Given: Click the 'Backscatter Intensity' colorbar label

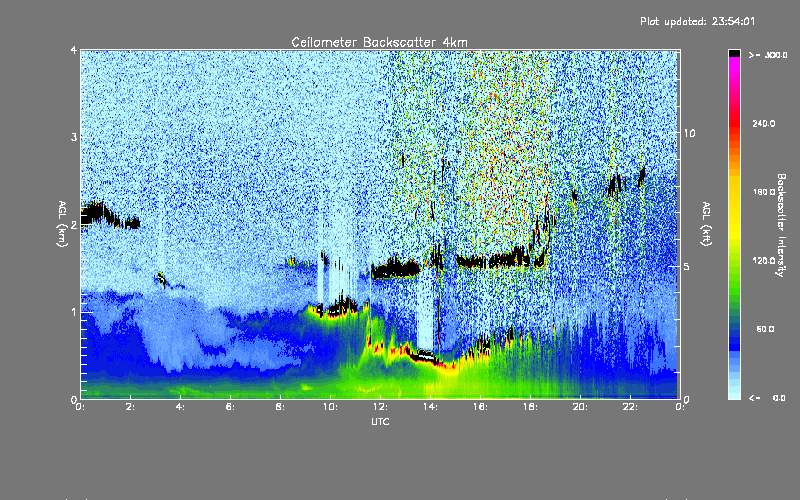Looking at the screenshot, I should (781, 225).
